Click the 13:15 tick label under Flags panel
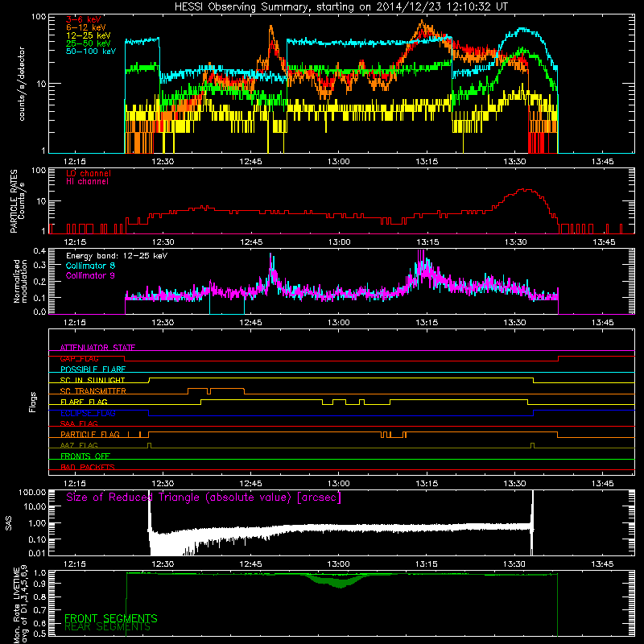 pyautogui.click(x=427, y=484)
